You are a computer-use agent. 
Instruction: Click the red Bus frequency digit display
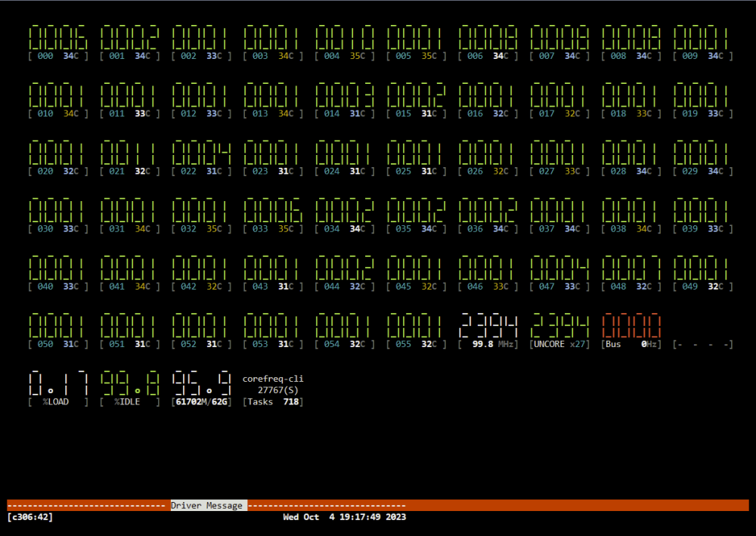[631, 326]
